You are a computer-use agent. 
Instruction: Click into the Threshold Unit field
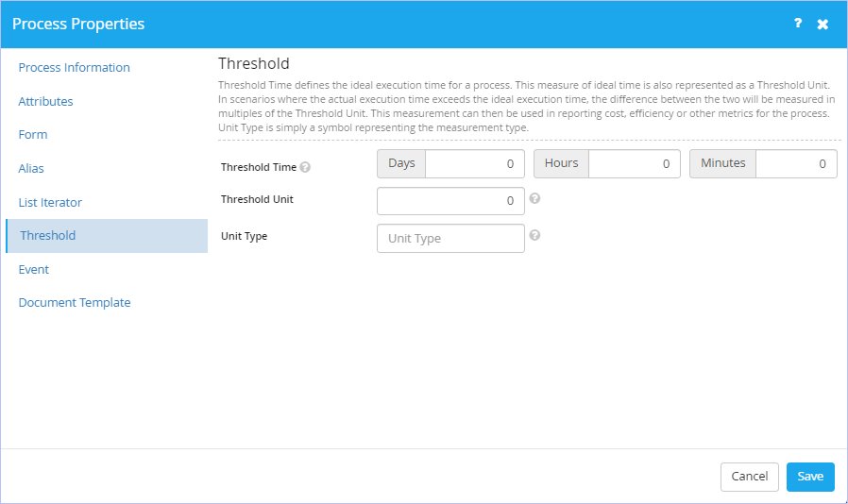[x=450, y=201]
